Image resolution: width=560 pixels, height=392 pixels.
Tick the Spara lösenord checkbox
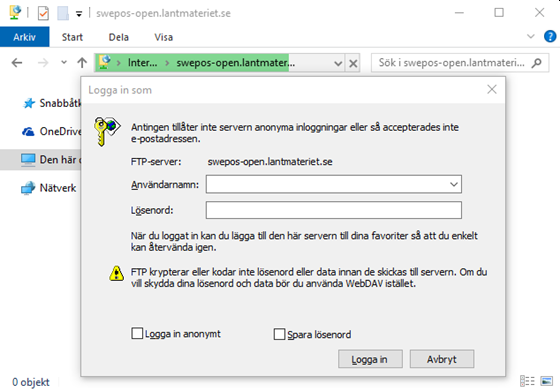click(x=279, y=334)
